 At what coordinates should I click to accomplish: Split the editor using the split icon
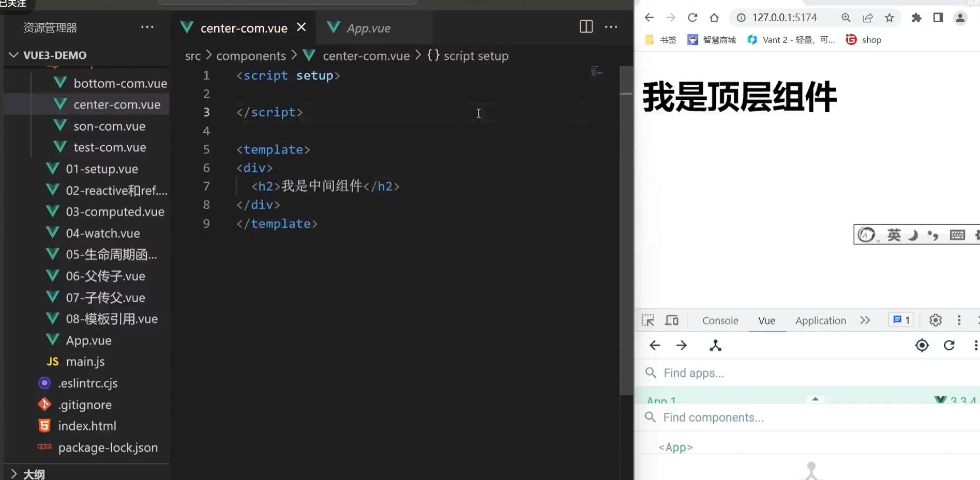click(585, 26)
